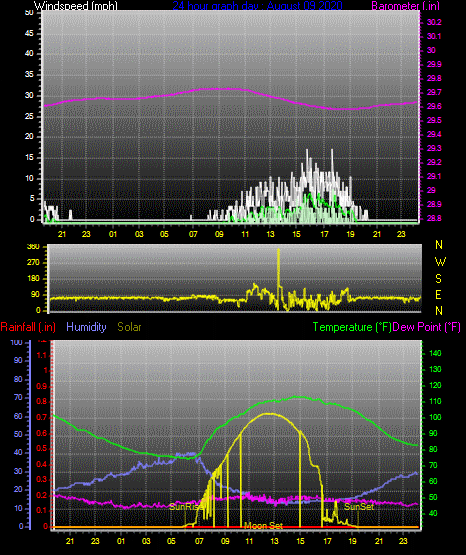The height and width of the screenshot is (555, 466).
Task: Select "25" on the windspeed axis
Action: pos(29,116)
